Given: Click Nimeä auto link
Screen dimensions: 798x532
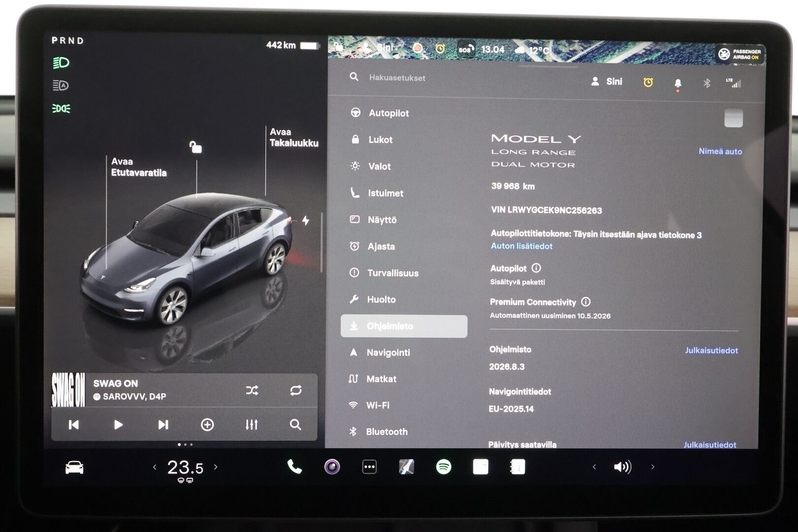Looking at the screenshot, I should coord(720,152).
